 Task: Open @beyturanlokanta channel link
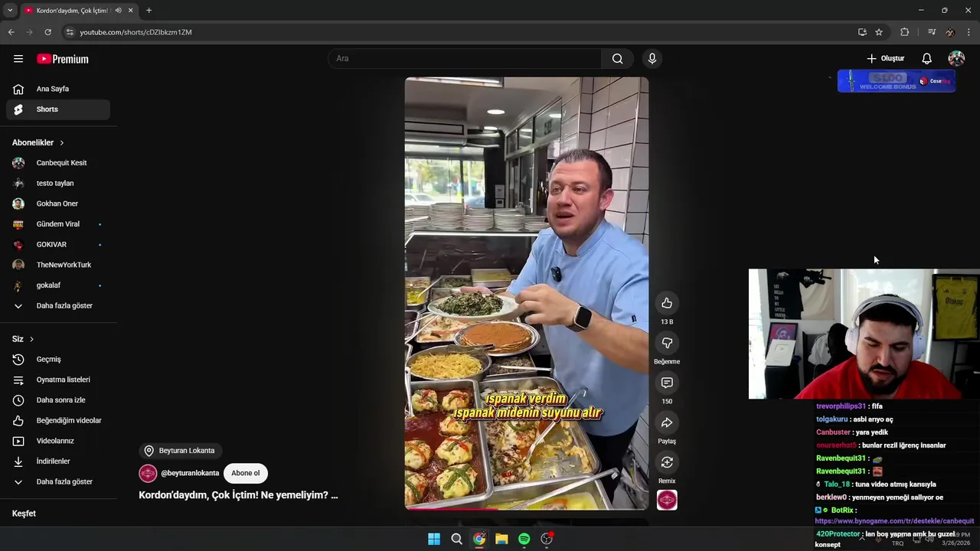190,473
